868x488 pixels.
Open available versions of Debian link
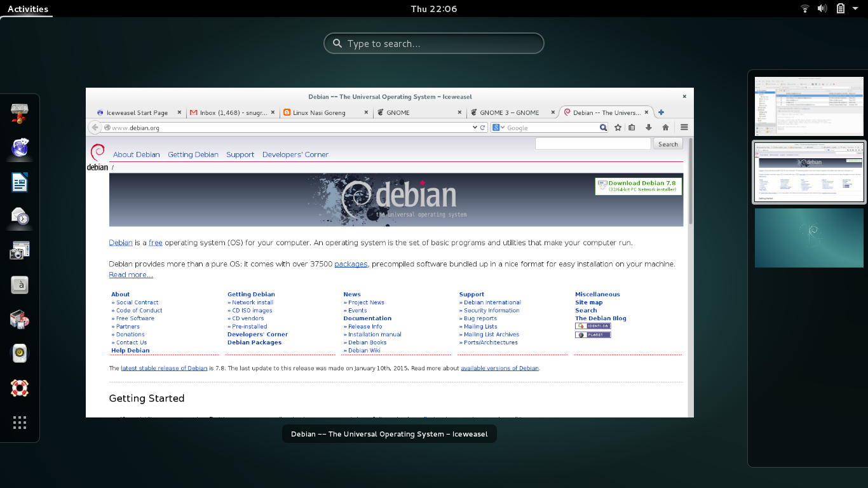click(499, 368)
